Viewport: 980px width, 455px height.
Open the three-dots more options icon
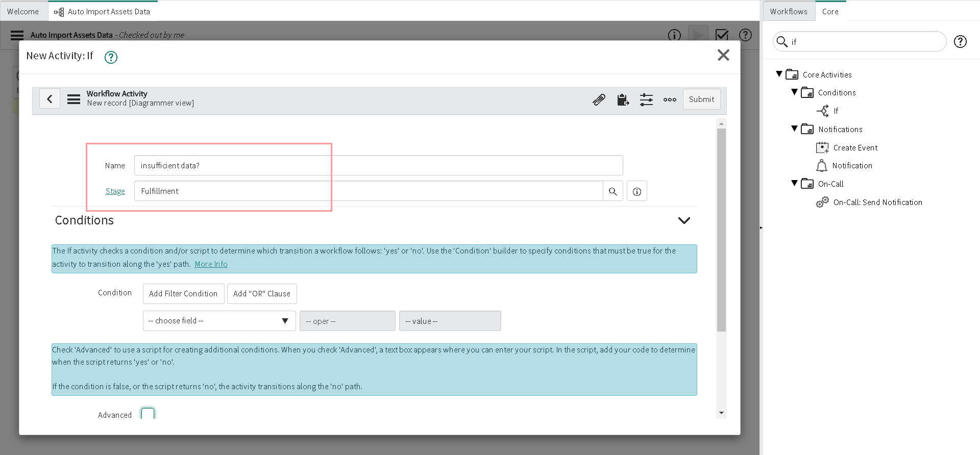670,99
